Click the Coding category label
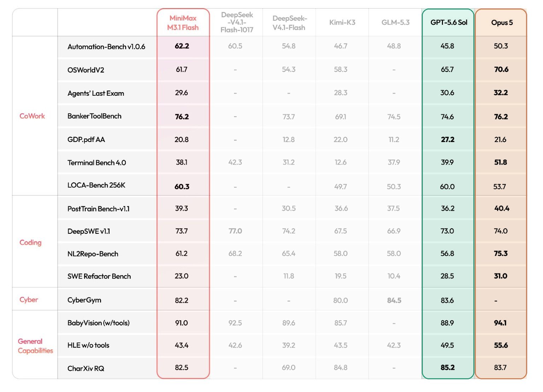The width and height of the screenshot is (543, 392). point(30,242)
